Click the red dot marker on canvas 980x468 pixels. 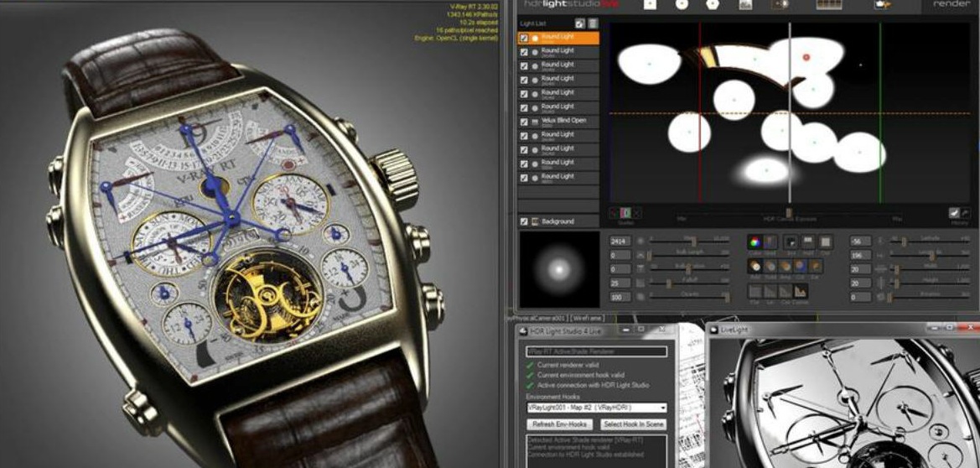point(806,58)
